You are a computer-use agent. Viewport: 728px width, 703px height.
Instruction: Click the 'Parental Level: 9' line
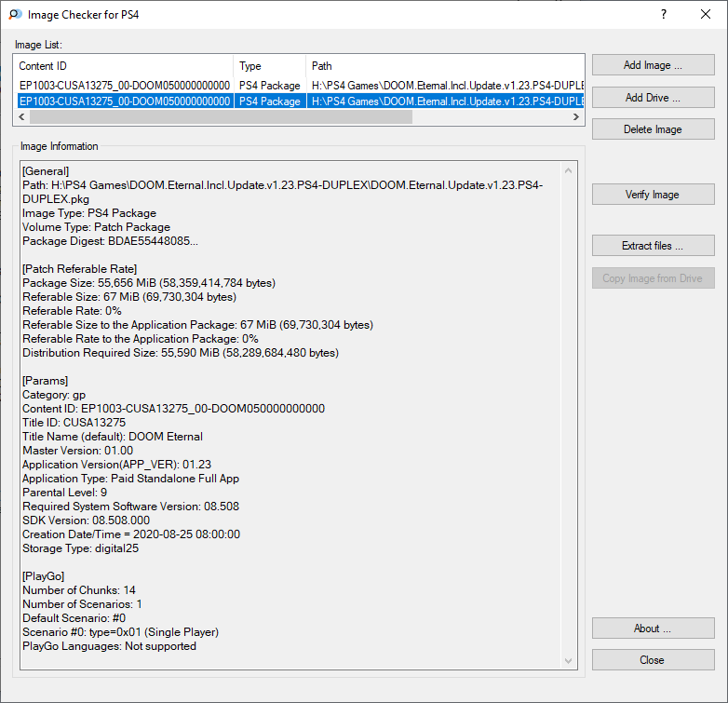pyautogui.click(x=64, y=493)
